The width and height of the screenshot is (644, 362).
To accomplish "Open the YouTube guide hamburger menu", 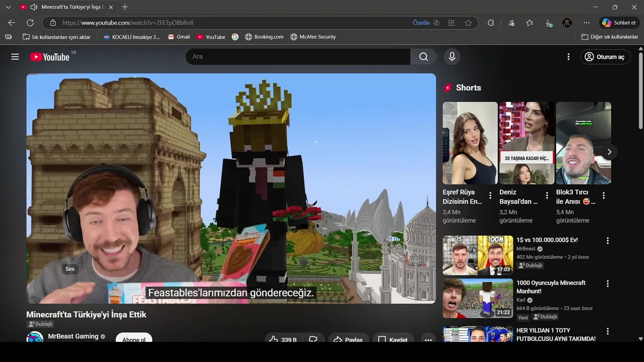I will point(15,57).
